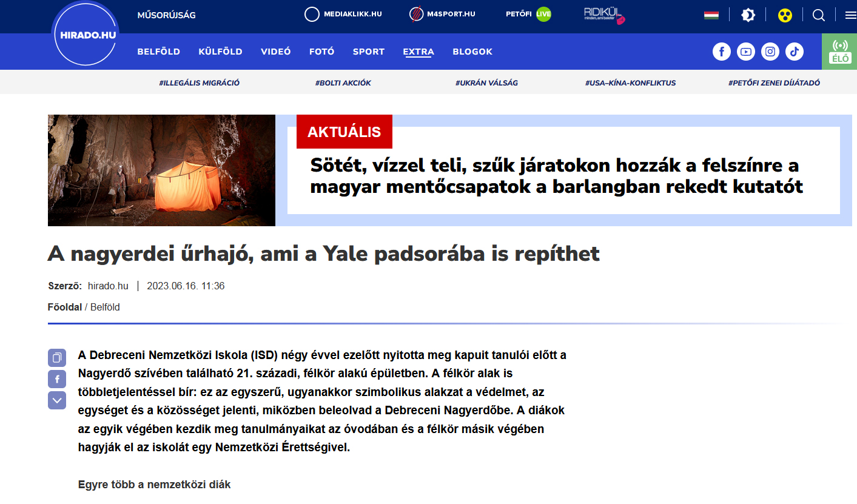Open the BLOGOK menu item

click(472, 52)
